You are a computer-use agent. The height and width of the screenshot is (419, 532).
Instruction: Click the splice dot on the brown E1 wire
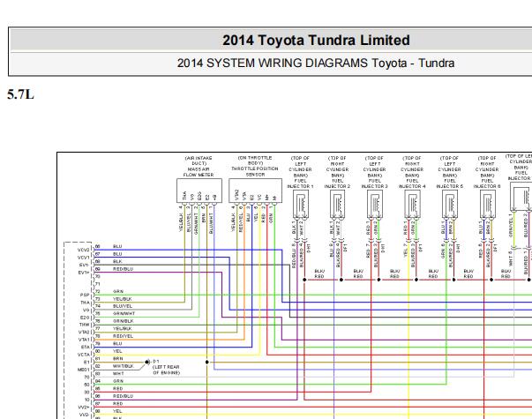(x=207, y=362)
